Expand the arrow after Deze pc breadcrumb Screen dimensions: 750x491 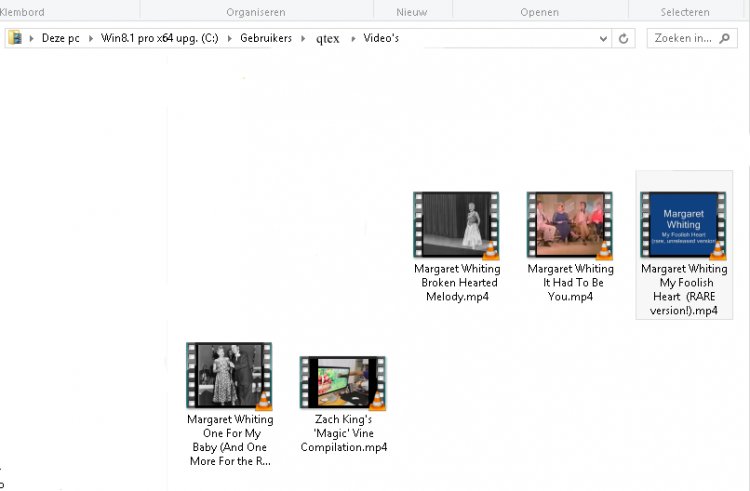tap(92, 39)
